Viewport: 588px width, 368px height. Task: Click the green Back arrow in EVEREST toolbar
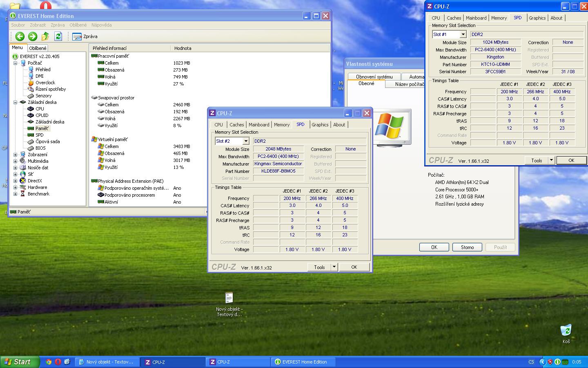point(20,36)
